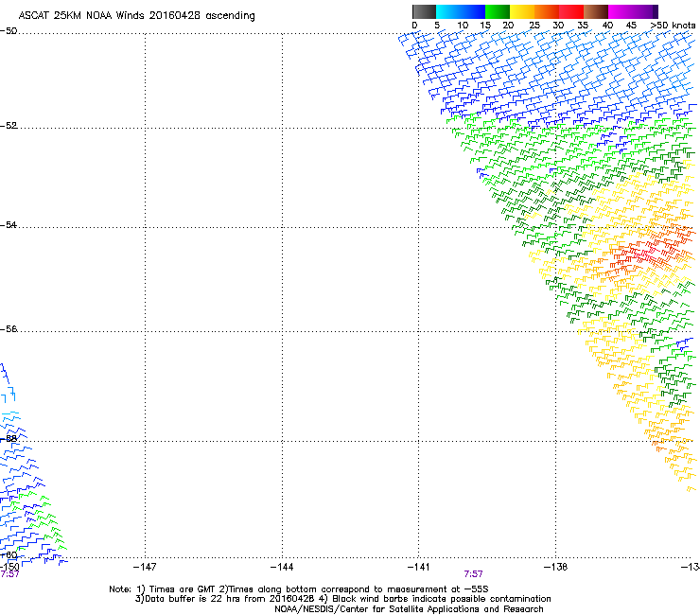
Task: Click the "-52" latitude axis label
Action: pyautogui.click(x=9, y=126)
